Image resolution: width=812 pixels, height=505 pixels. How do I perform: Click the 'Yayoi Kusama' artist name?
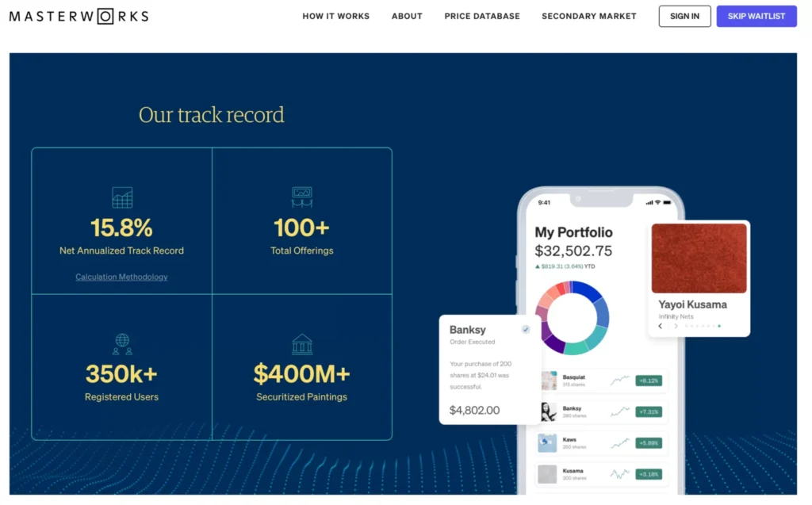(x=693, y=304)
